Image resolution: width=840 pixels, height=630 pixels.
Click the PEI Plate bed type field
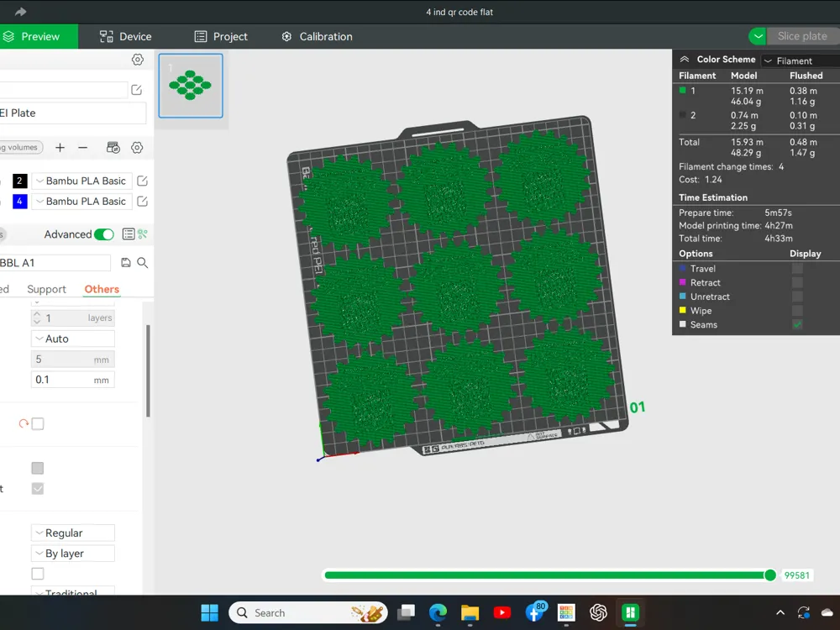click(x=72, y=113)
